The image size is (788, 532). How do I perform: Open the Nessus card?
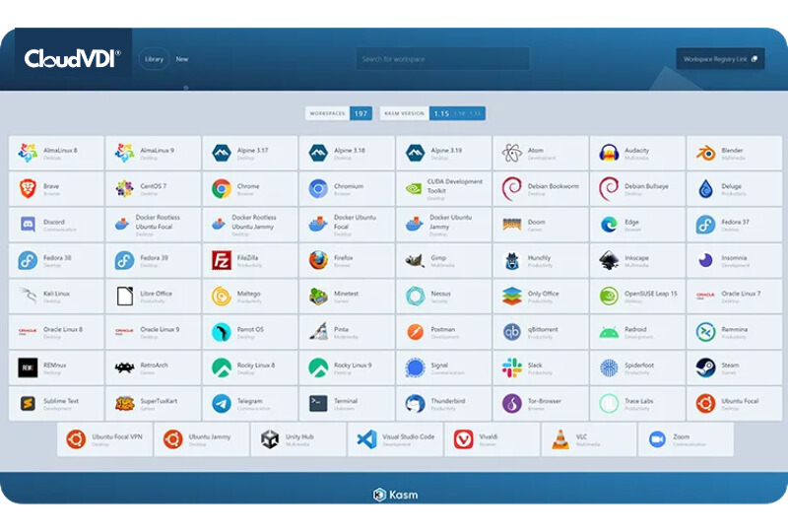(444, 297)
